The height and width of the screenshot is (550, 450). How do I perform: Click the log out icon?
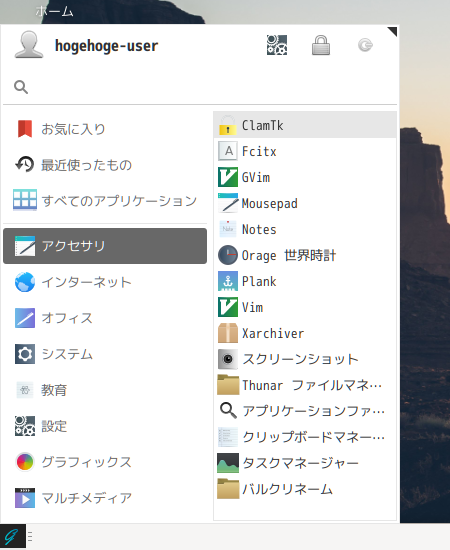coord(365,45)
